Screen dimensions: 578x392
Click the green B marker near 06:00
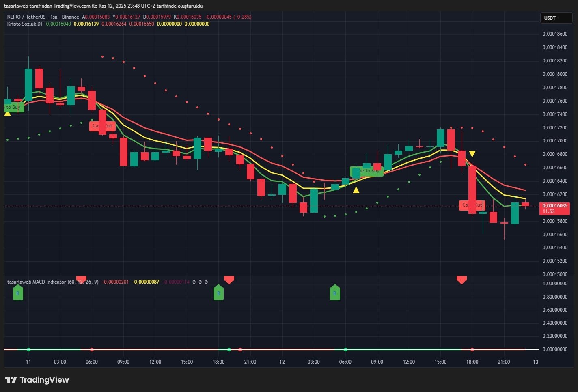335,293
